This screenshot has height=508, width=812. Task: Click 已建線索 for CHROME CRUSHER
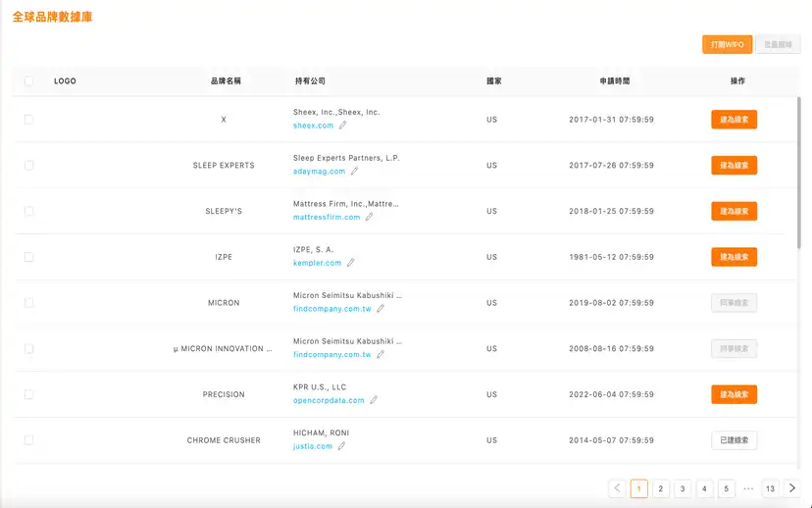(x=734, y=440)
